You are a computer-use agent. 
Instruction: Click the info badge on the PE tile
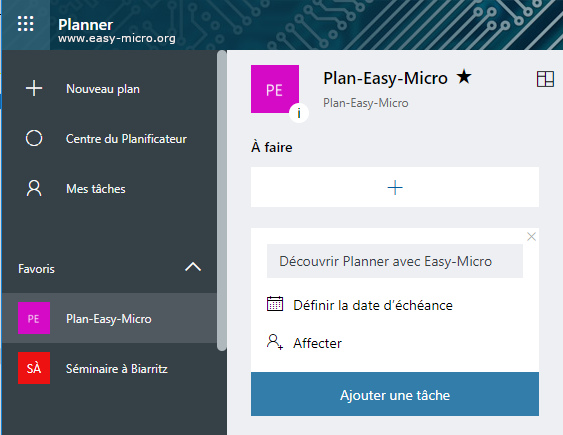point(299,113)
